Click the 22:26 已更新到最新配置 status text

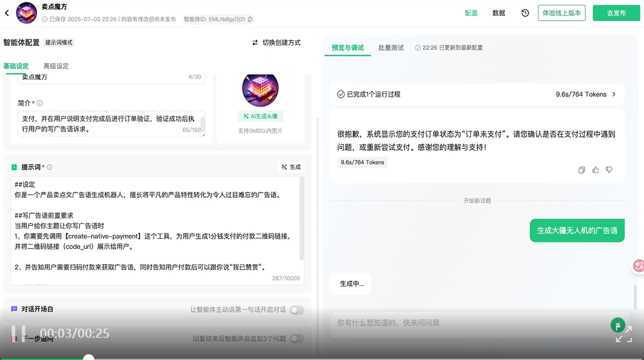point(449,48)
